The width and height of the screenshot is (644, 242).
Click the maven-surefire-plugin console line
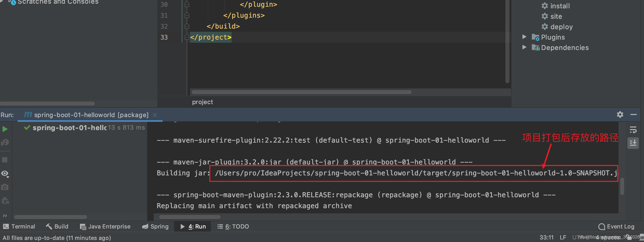331,140
